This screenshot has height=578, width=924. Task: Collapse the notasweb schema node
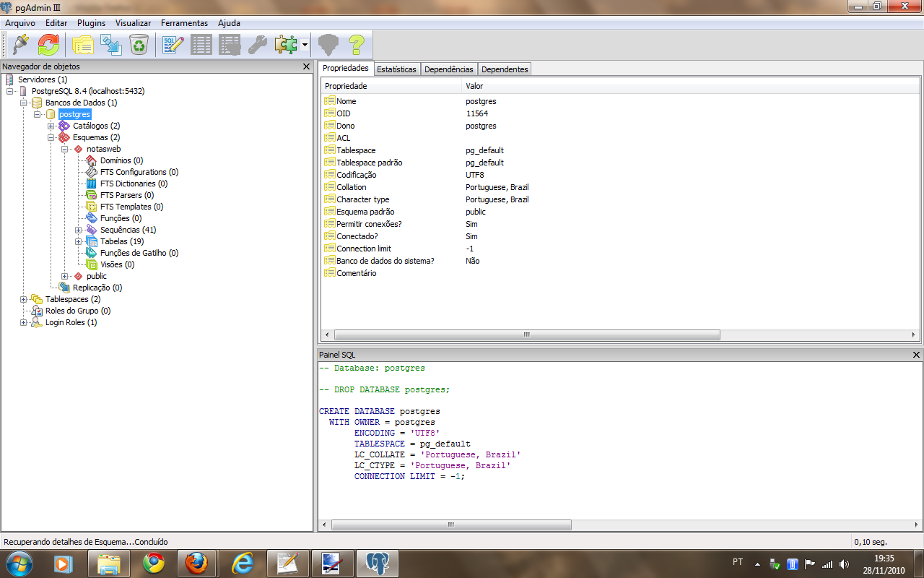(x=65, y=149)
